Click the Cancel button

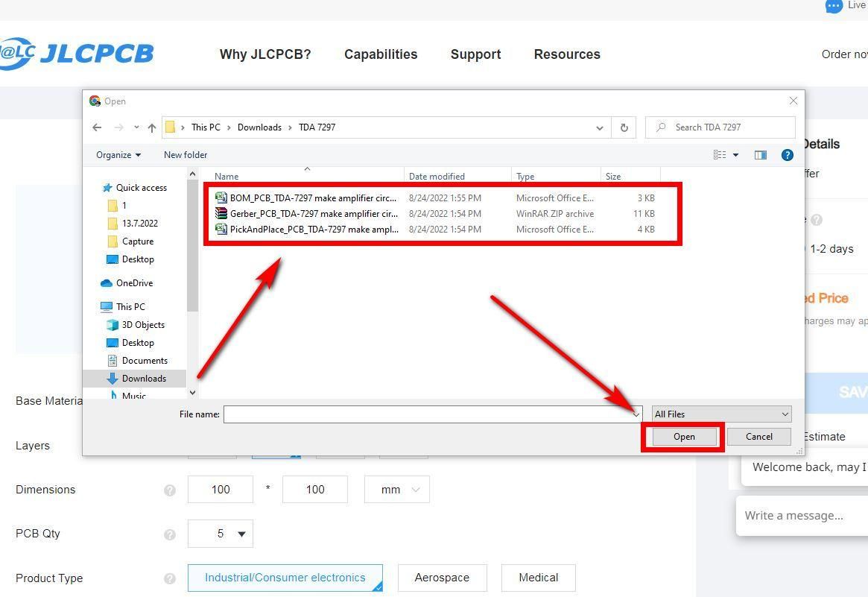pos(759,437)
